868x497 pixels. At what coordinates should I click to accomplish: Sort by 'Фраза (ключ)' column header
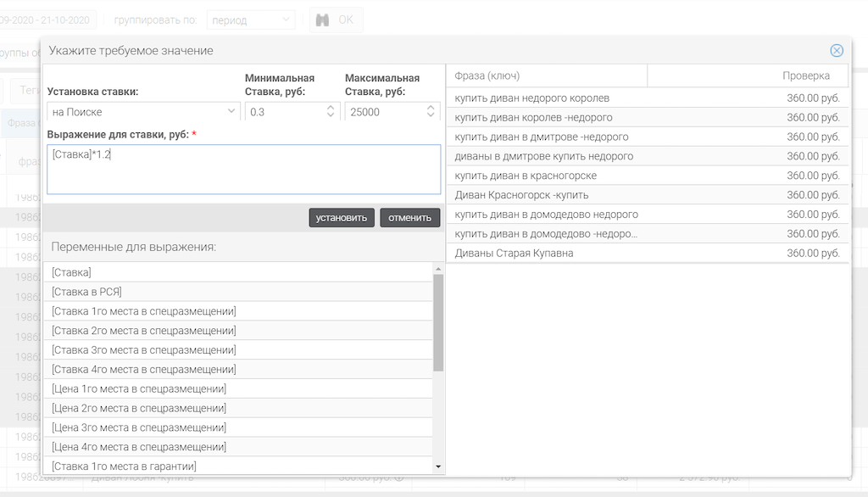tap(546, 75)
